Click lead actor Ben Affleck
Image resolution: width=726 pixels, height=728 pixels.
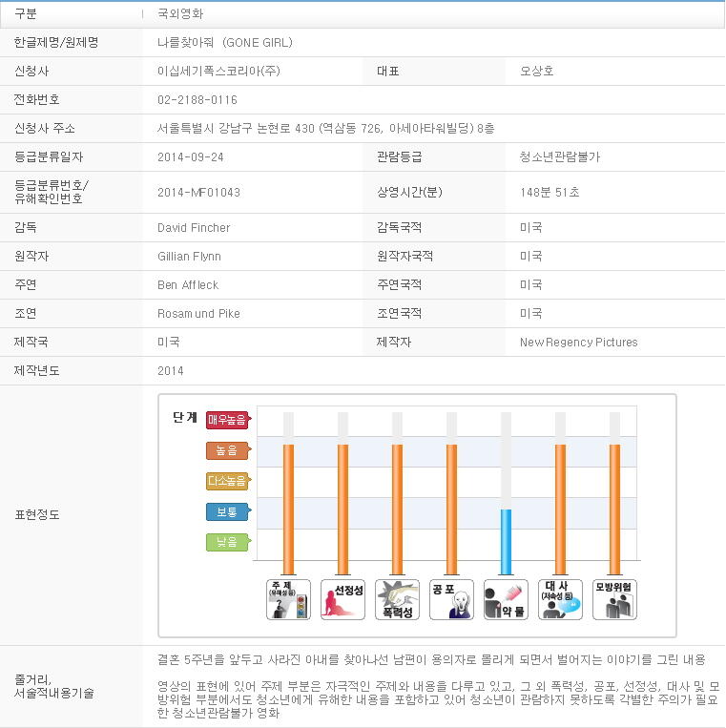tap(188, 285)
